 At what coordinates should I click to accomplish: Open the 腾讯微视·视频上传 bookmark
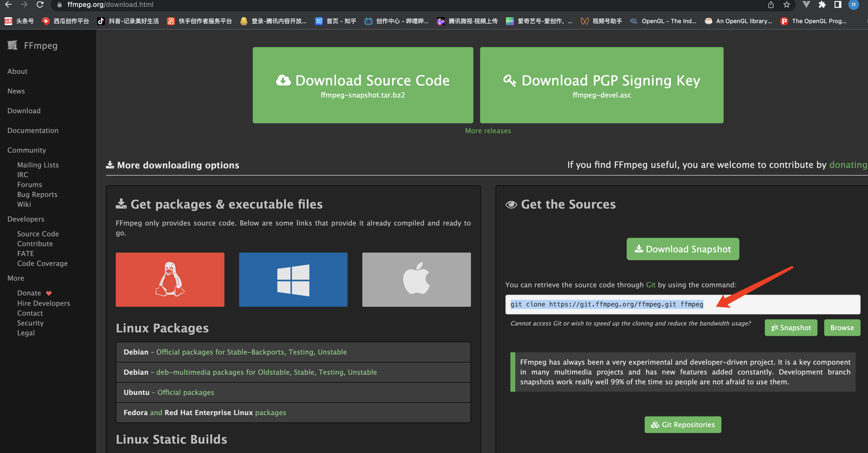pos(467,21)
